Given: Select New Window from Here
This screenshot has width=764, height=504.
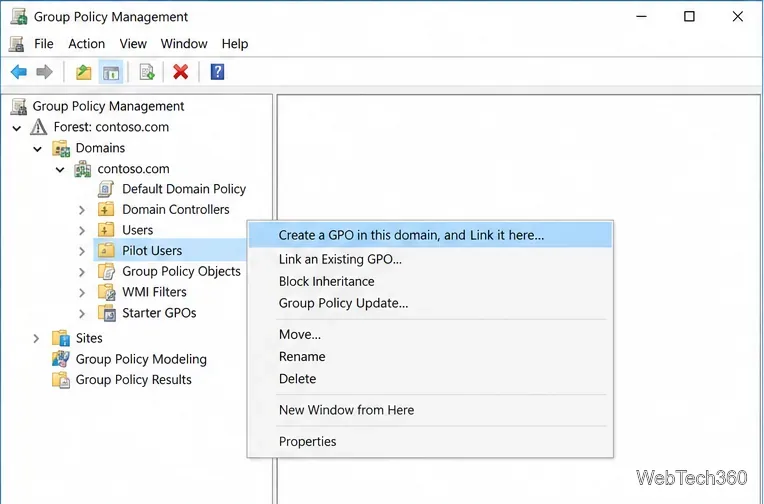Looking at the screenshot, I should tap(430, 410).
